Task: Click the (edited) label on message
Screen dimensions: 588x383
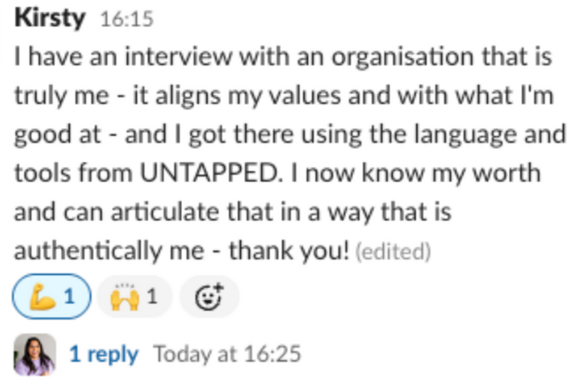Action: pyautogui.click(x=393, y=252)
